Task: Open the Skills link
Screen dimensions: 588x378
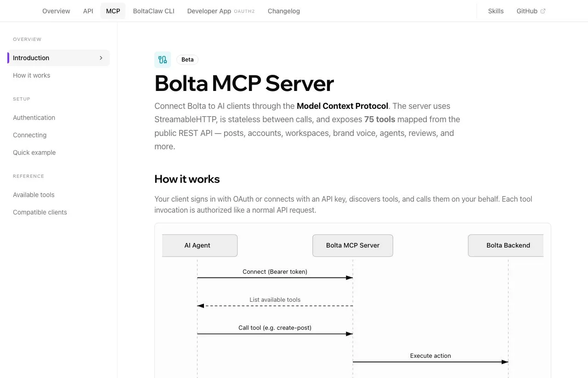Action: pyautogui.click(x=496, y=11)
